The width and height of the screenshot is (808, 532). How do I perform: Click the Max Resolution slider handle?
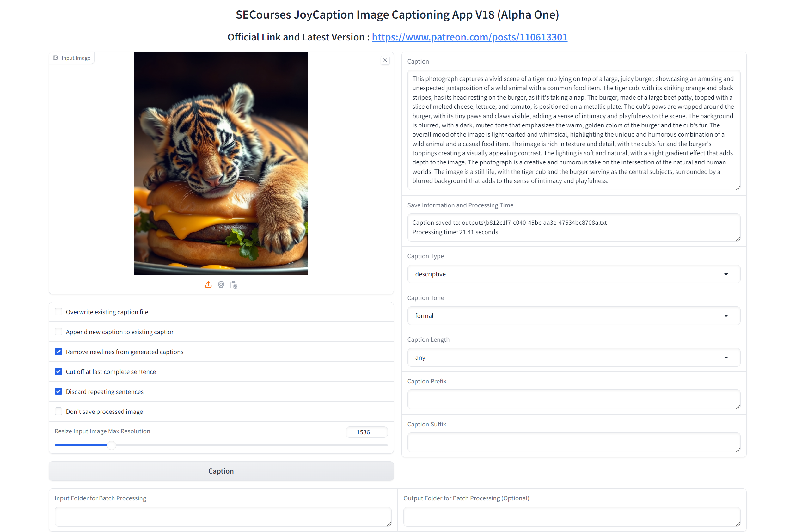tap(111, 445)
